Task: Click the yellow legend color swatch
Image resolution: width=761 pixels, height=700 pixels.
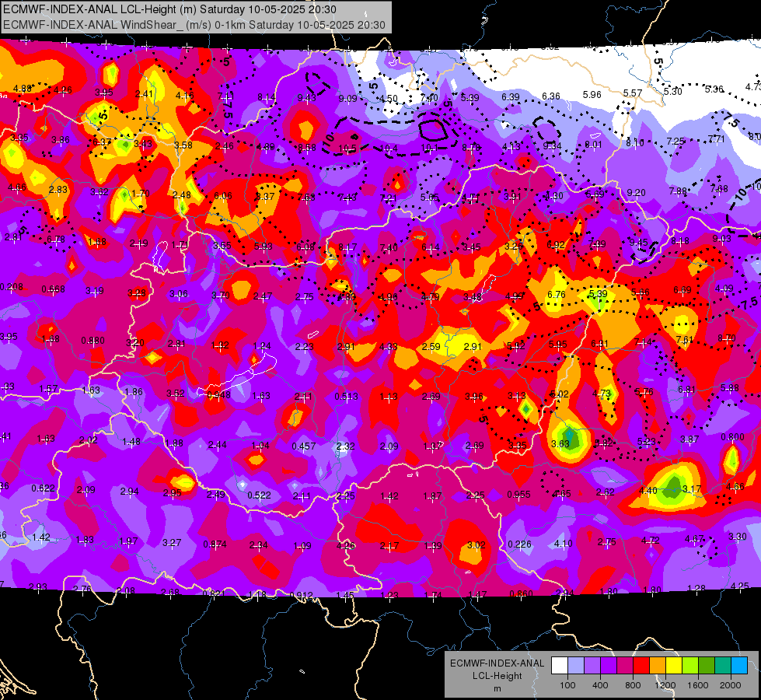Action: [x=674, y=666]
